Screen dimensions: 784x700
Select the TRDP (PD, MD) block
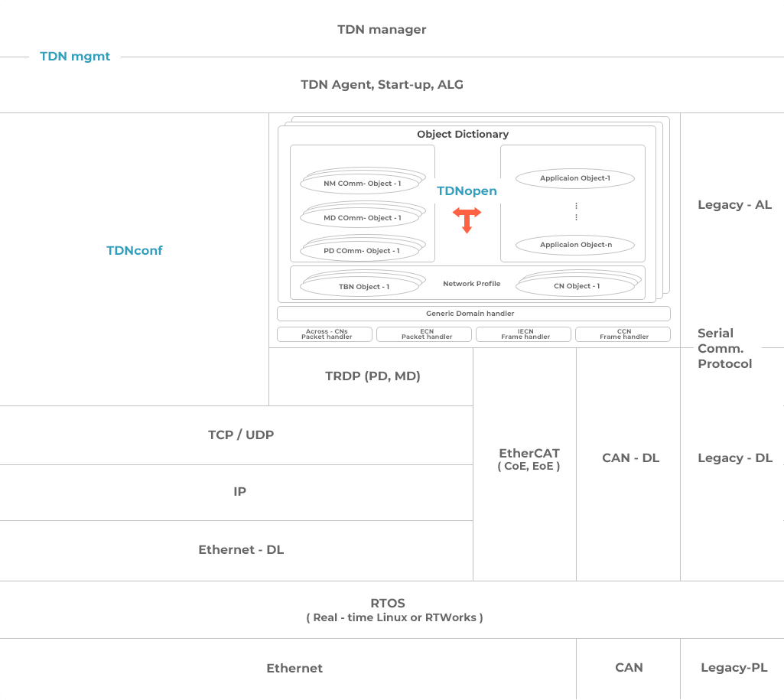[371, 376]
